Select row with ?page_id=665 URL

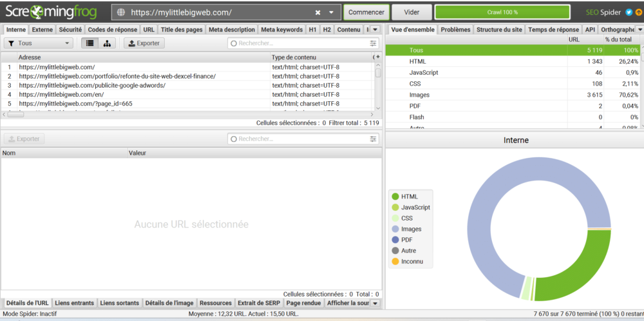coord(187,104)
